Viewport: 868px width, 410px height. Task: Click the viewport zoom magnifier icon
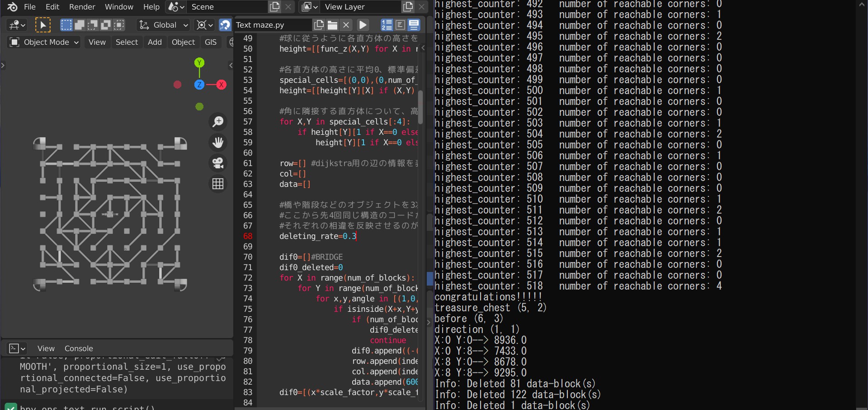click(218, 122)
